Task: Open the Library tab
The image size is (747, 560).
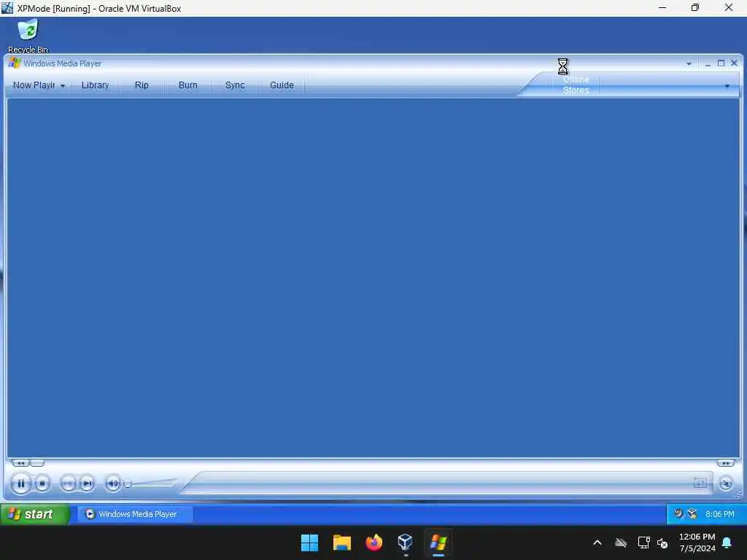Action: tap(95, 85)
